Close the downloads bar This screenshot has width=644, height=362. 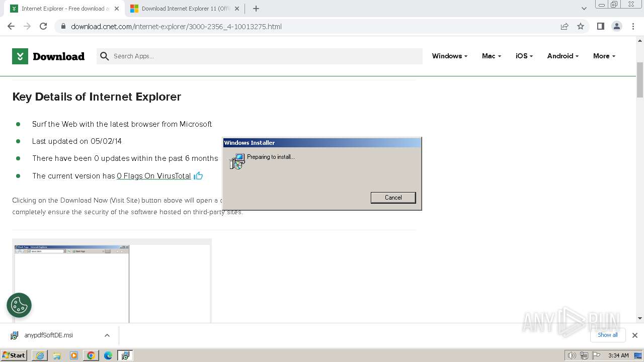[635, 335]
